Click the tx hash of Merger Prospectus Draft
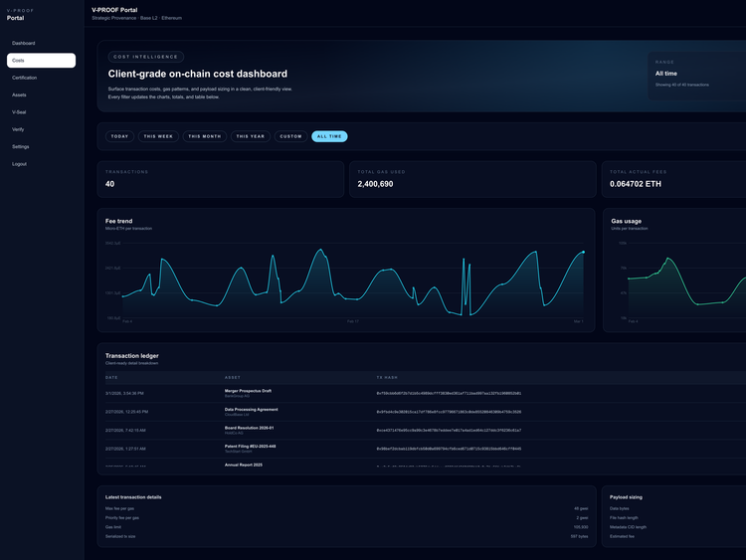Screen dimensions: 746x560 tap(449, 394)
